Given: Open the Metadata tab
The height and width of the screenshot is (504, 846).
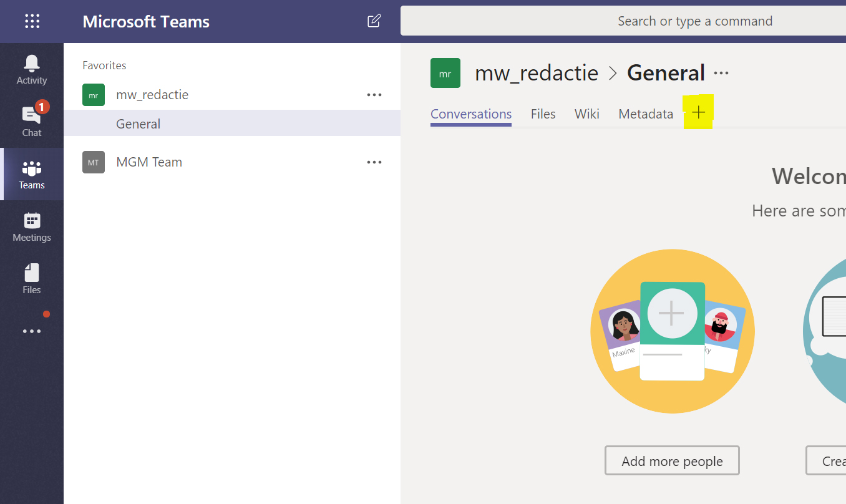Looking at the screenshot, I should (x=646, y=114).
